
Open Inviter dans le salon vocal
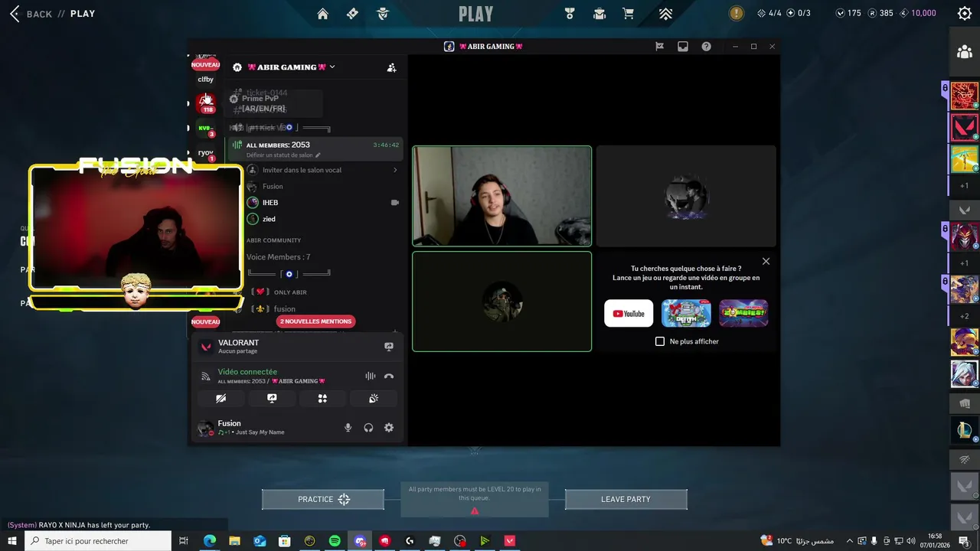point(322,170)
